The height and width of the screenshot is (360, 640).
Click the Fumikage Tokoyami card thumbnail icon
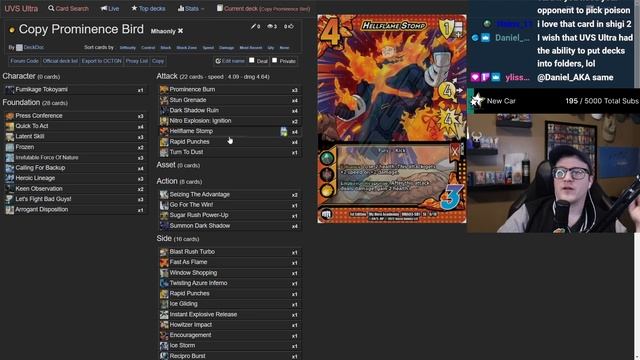tap(9, 89)
